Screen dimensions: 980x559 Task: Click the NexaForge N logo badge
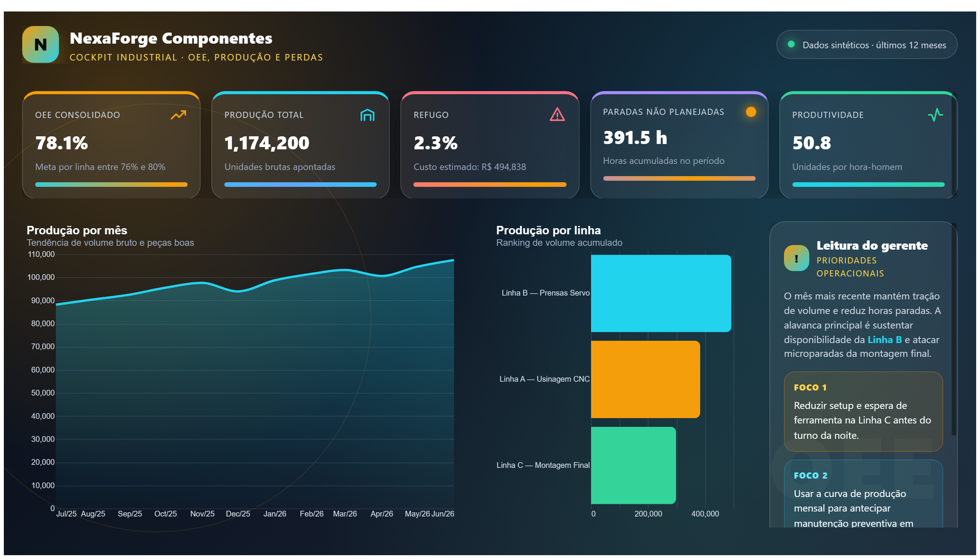tap(40, 44)
